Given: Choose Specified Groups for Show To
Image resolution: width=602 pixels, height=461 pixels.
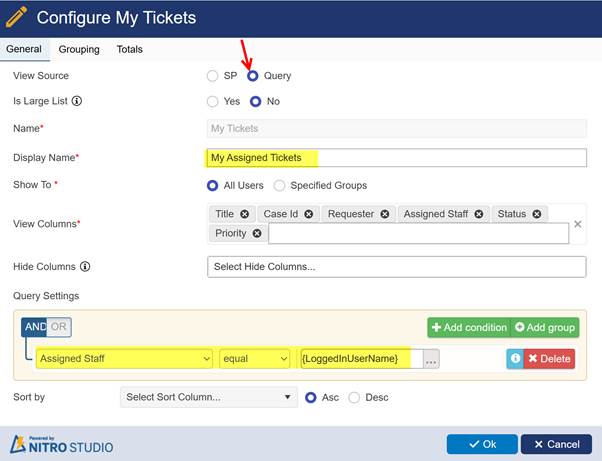Looking at the screenshot, I should pos(280,185).
